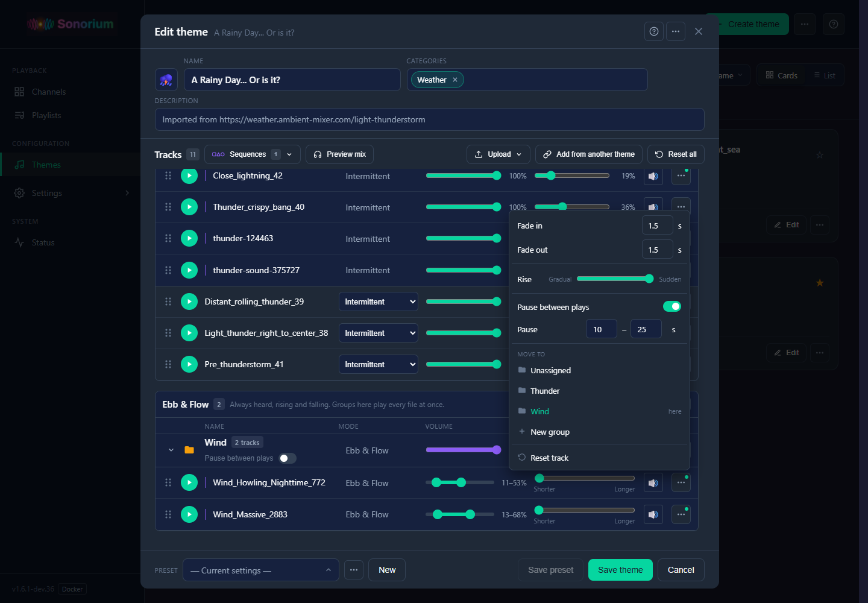Image resolution: width=868 pixels, height=603 pixels.
Task: Adjust the Wind group volume slider
Action: (x=464, y=450)
